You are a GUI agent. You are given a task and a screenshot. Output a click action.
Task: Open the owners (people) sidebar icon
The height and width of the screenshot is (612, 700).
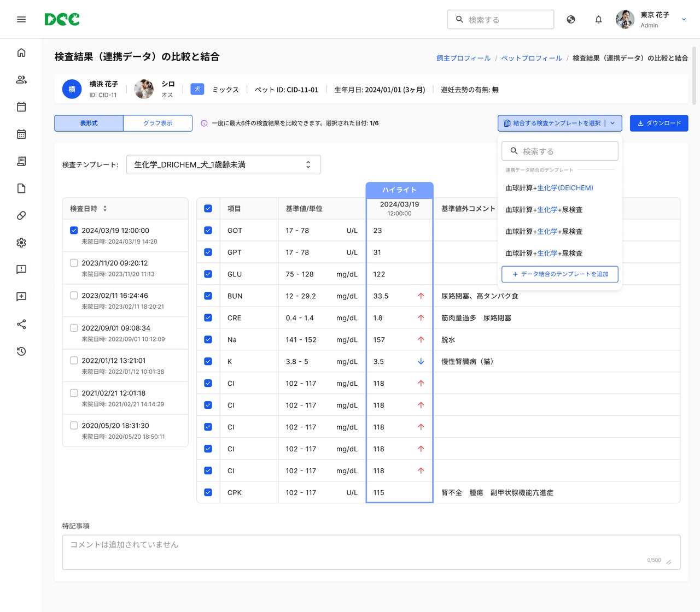pyautogui.click(x=21, y=80)
